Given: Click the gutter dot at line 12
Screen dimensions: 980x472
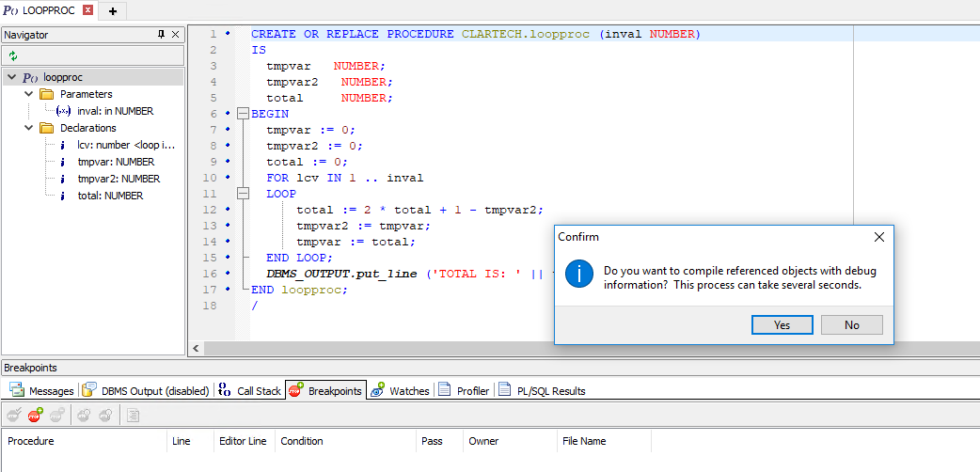Looking at the screenshot, I should click(x=228, y=210).
